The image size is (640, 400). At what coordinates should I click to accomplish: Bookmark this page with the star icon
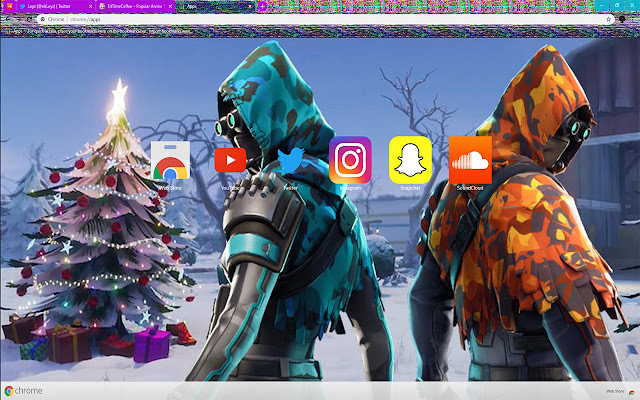(x=608, y=19)
